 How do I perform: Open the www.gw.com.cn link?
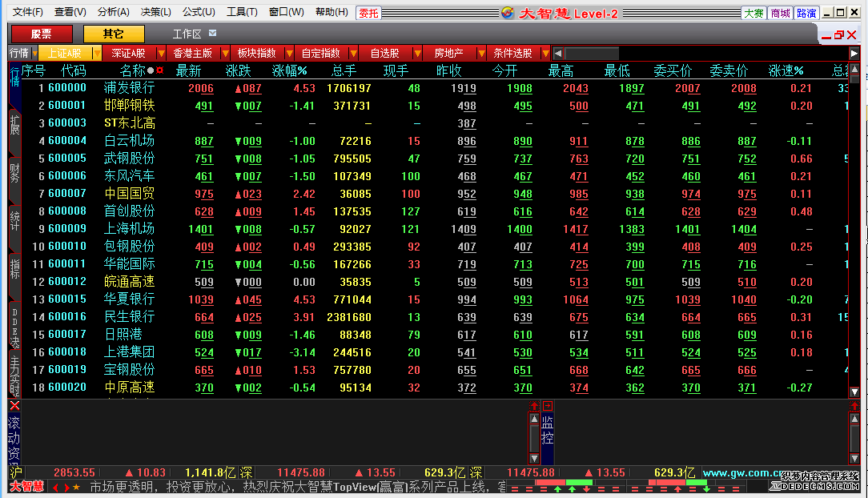click(741, 473)
